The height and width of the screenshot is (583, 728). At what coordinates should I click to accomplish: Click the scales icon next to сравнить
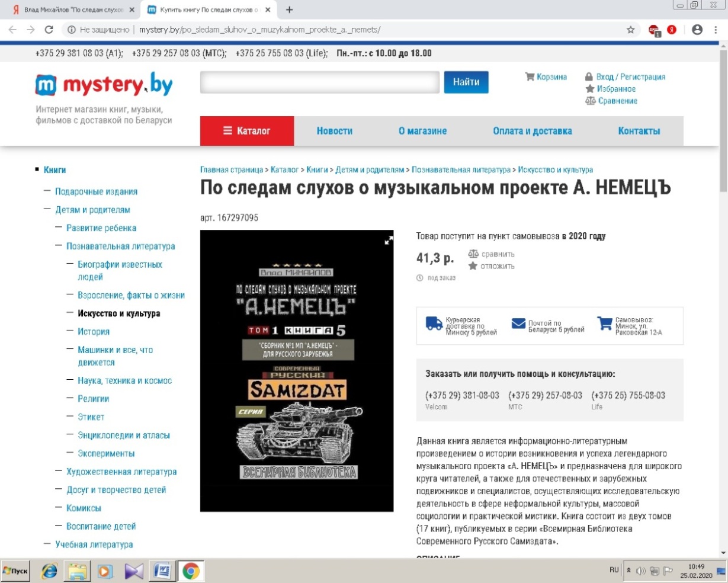tap(473, 254)
